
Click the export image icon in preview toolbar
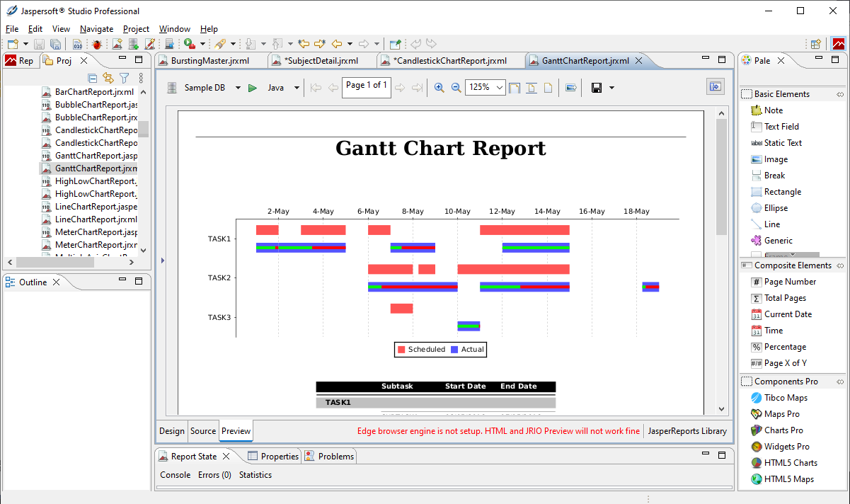click(x=571, y=88)
